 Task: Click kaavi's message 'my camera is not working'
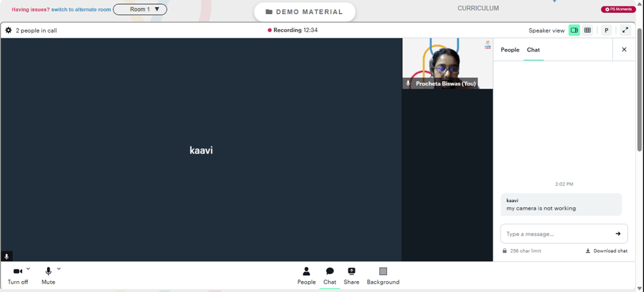coord(541,208)
